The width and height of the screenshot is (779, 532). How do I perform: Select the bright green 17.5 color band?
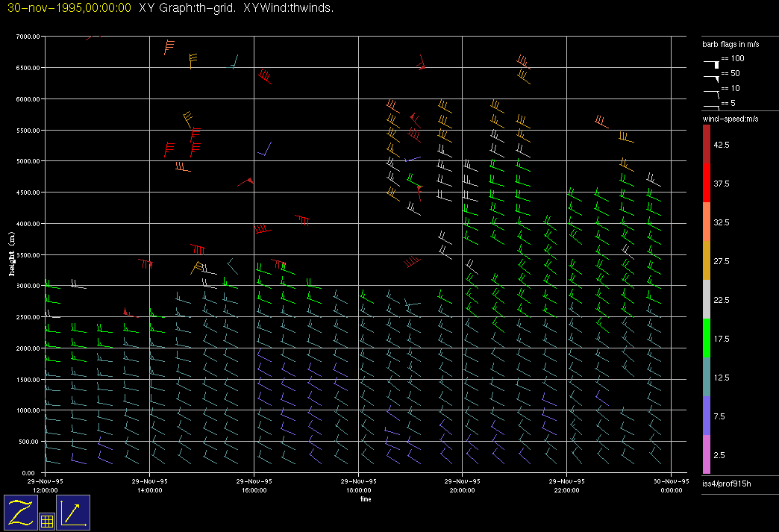[707, 338]
